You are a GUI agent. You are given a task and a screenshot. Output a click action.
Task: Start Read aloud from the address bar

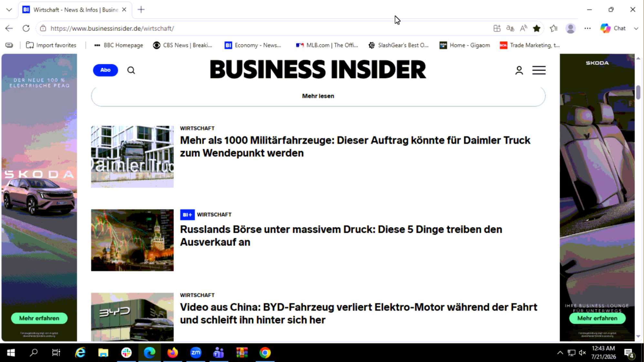[523, 28]
